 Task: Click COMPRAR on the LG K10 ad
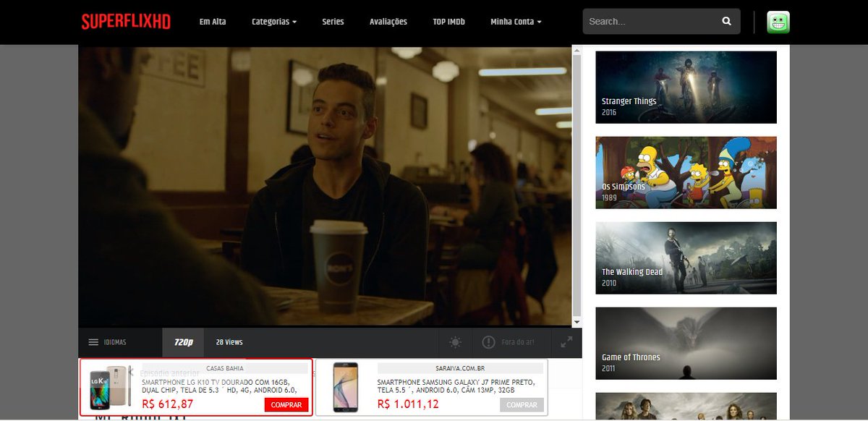coord(286,405)
